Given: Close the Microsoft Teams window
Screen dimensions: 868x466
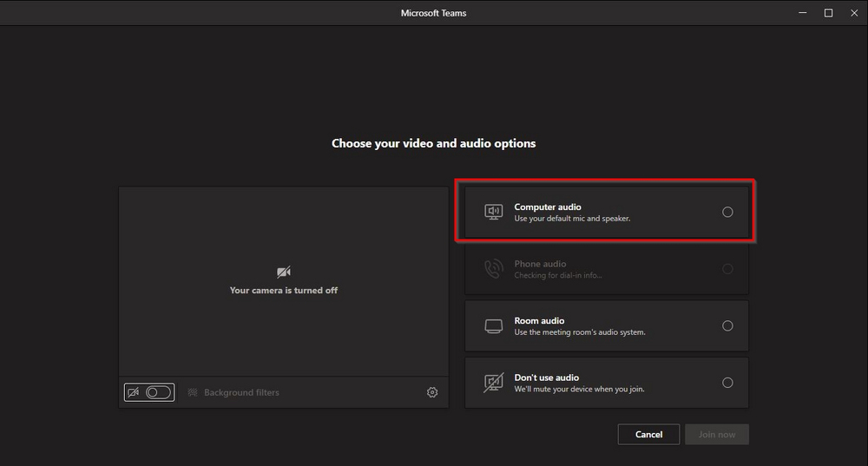Looking at the screenshot, I should point(854,13).
